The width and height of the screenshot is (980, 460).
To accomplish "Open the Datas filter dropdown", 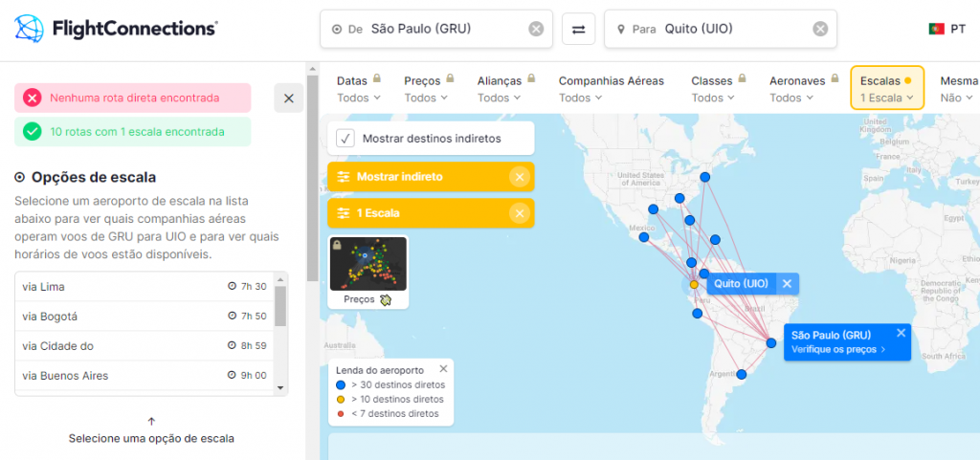I will click(360, 89).
